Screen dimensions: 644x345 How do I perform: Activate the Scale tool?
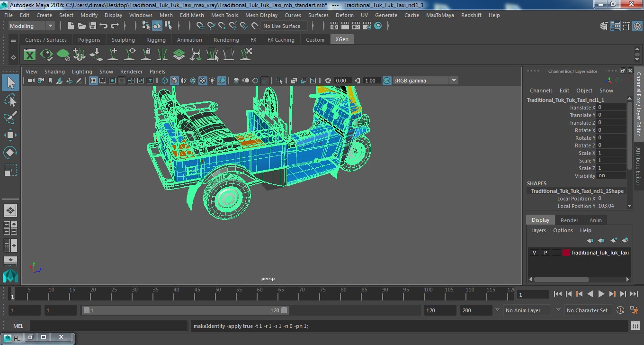[x=10, y=170]
